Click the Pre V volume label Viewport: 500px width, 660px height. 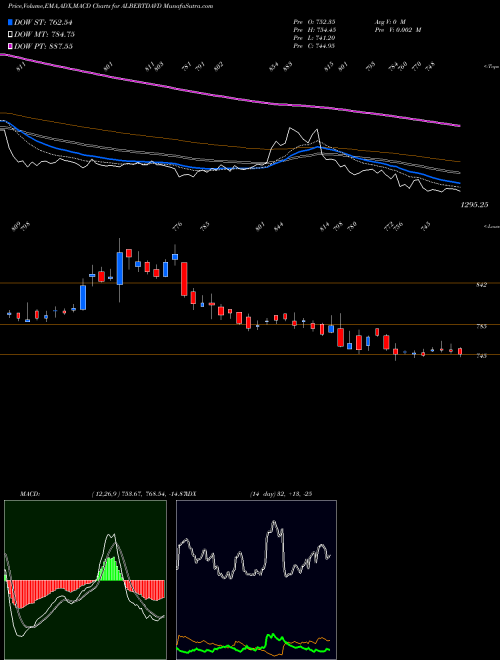[398, 30]
